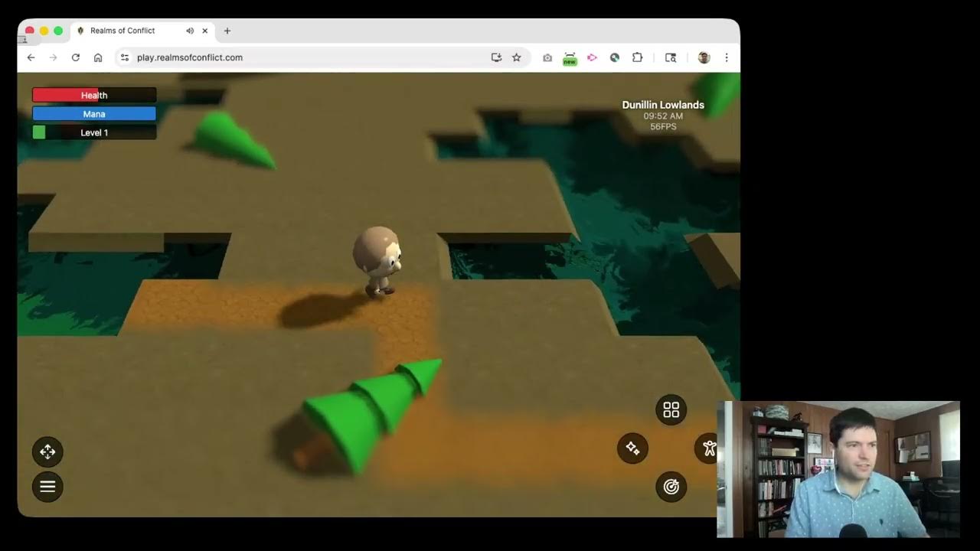The width and height of the screenshot is (980, 551).
Task: Click the character emote icon
Action: (709, 448)
